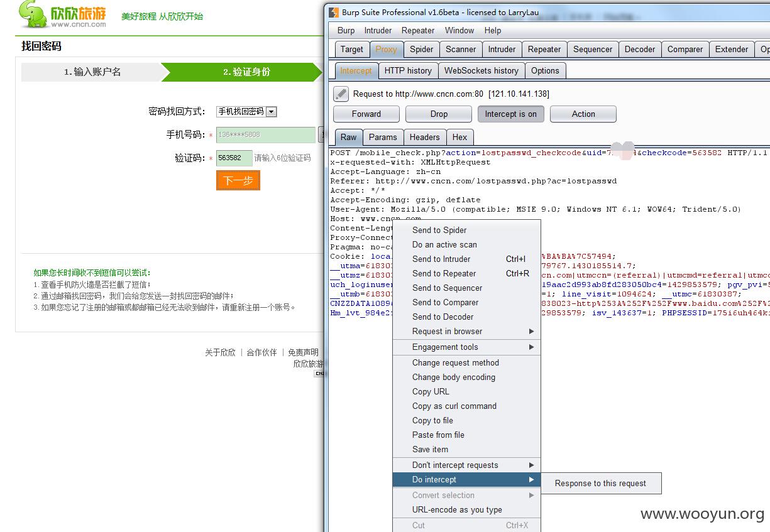
Task: Choose Send to Comparer
Action: point(466,302)
